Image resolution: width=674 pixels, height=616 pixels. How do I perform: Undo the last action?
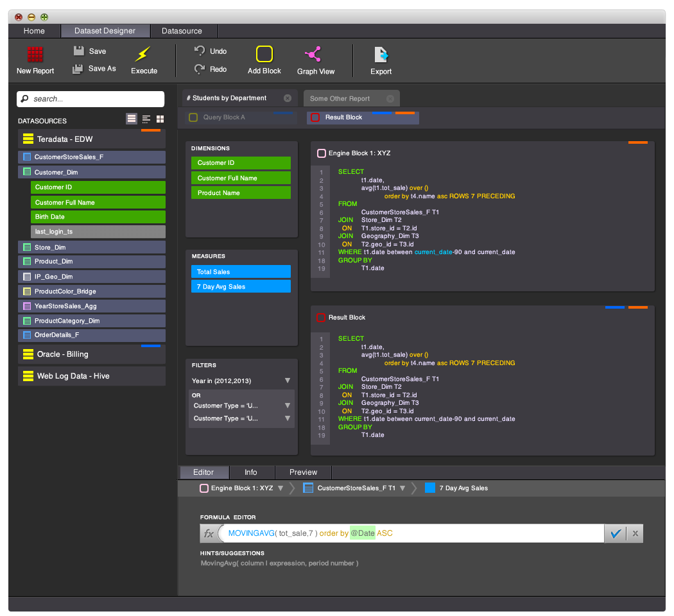(200, 51)
